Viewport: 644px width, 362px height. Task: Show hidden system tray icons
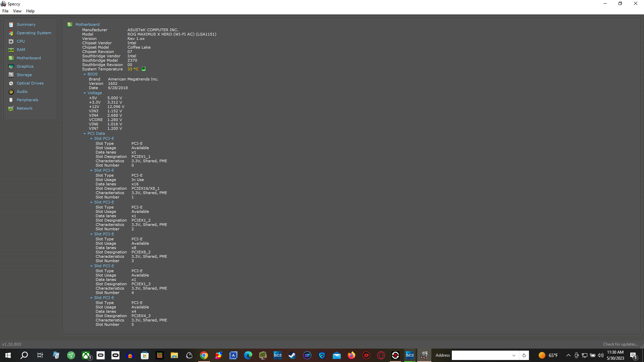coord(568,356)
